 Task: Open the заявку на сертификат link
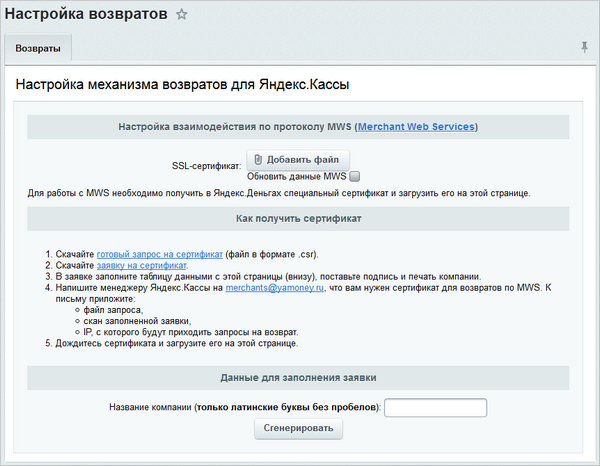coord(142,266)
